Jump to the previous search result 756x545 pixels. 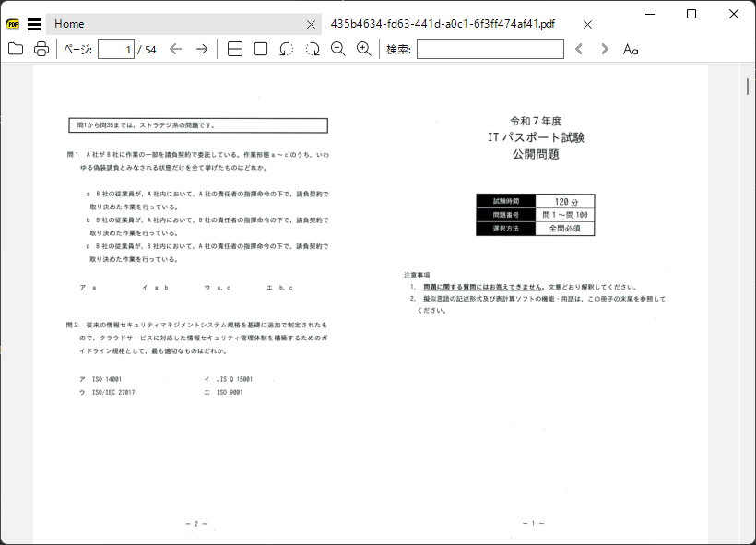coord(579,49)
